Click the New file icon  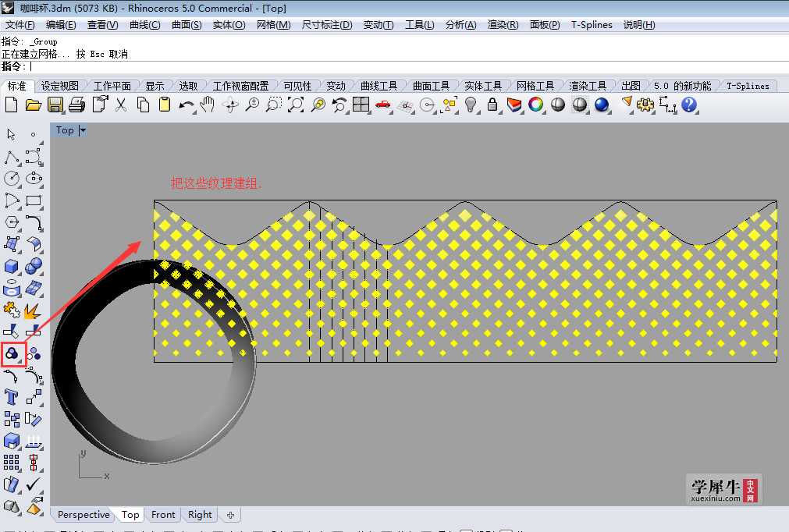point(11,105)
